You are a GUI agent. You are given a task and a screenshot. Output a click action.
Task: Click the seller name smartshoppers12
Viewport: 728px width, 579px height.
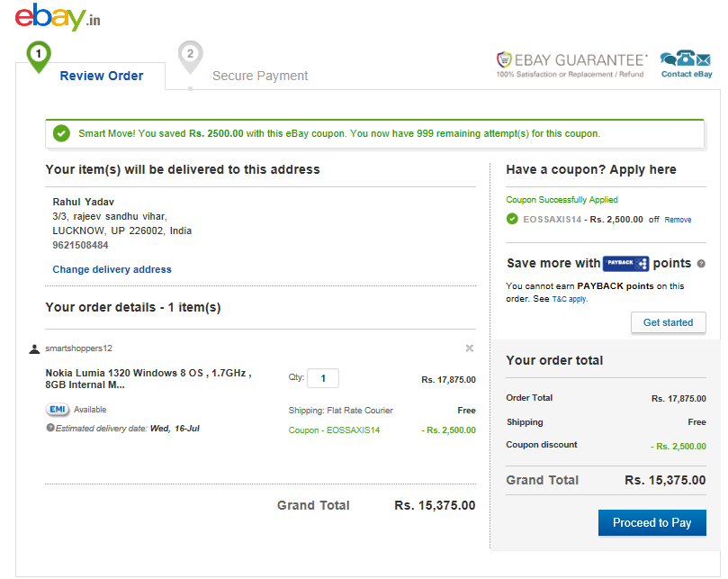point(78,348)
